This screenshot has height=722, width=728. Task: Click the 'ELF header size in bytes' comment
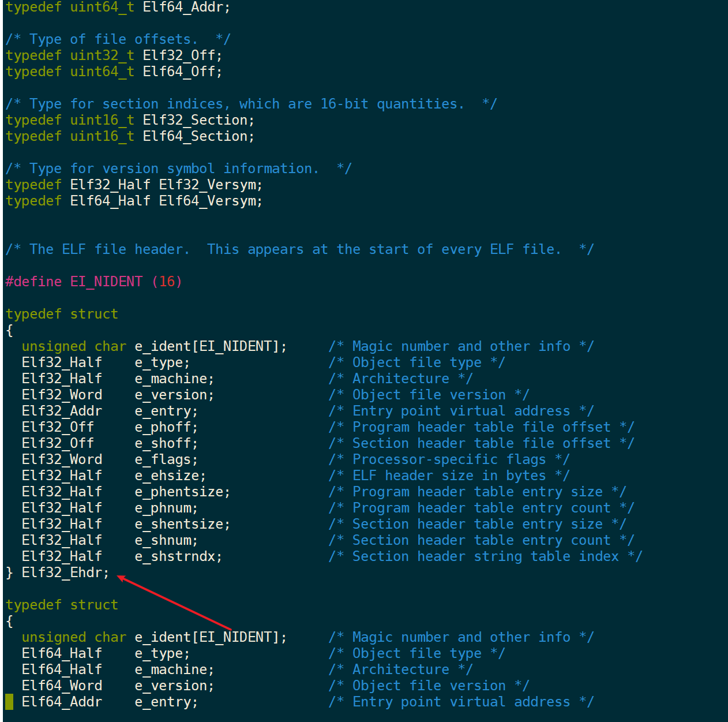coord(448,476)
